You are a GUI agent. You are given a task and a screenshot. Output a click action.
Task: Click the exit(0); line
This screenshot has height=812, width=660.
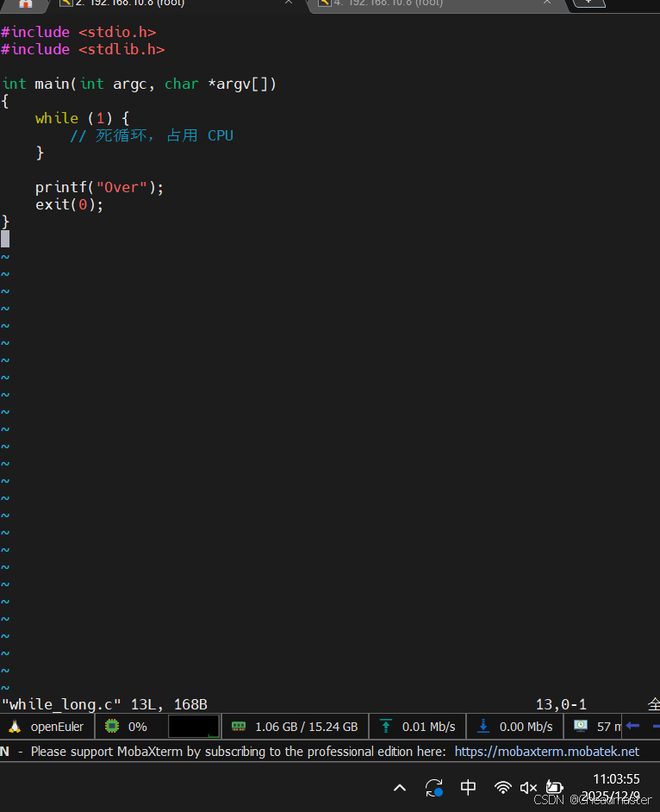click(70, 204)
